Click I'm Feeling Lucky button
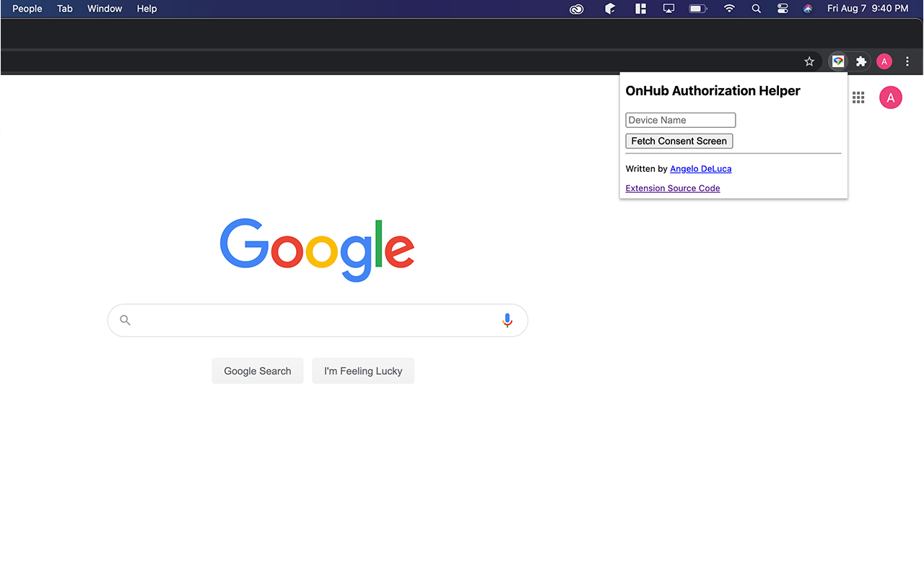The image size is (924, 578). [x=363, y=371]
